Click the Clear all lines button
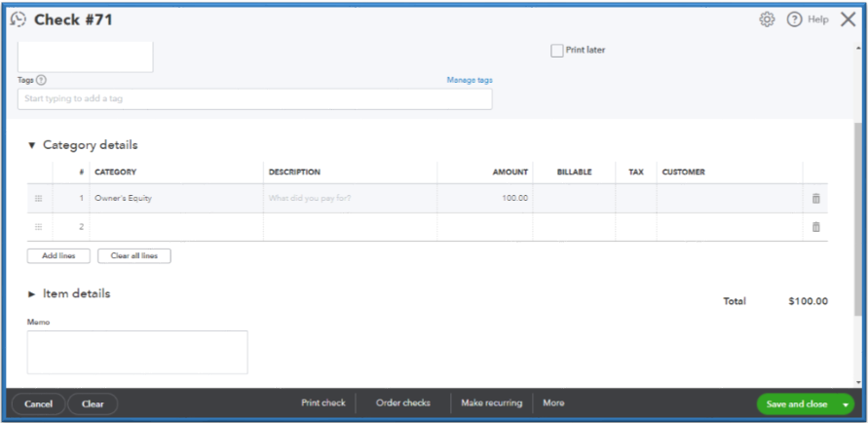The image size is (868, 423). coord(134,255)
